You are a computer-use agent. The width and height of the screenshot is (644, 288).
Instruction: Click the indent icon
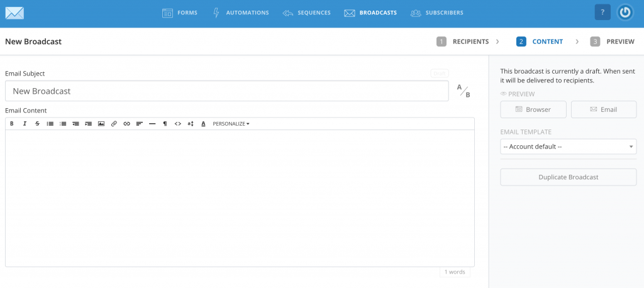click(x=88, y=124)
